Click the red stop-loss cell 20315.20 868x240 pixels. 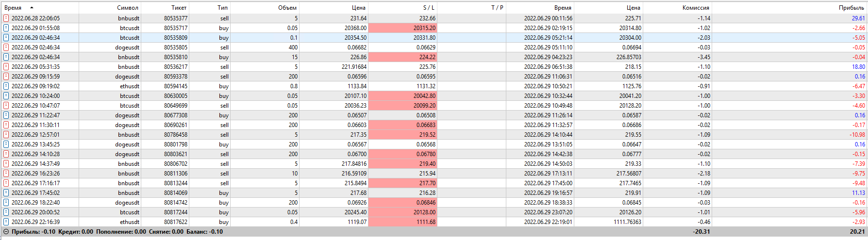coord(424,28)
